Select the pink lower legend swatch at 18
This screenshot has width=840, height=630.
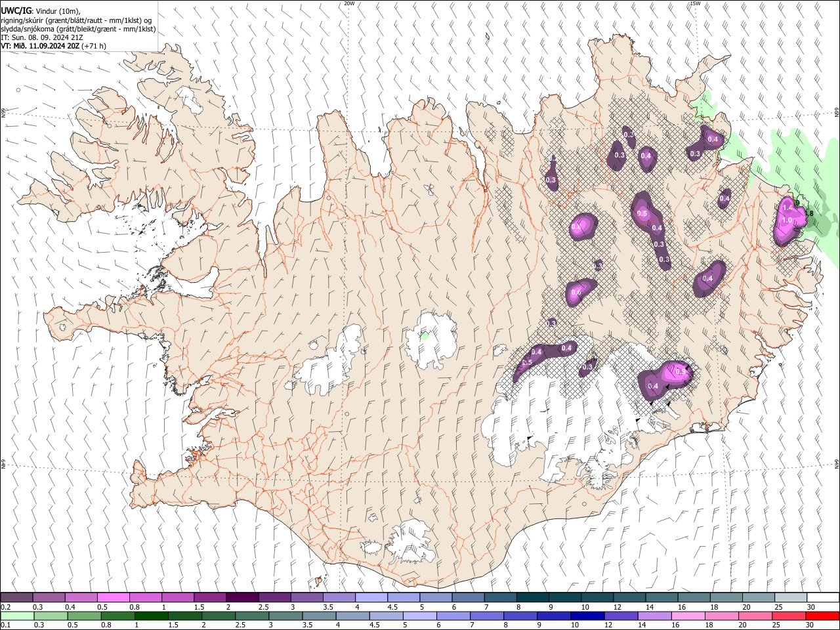pos(722,616)
